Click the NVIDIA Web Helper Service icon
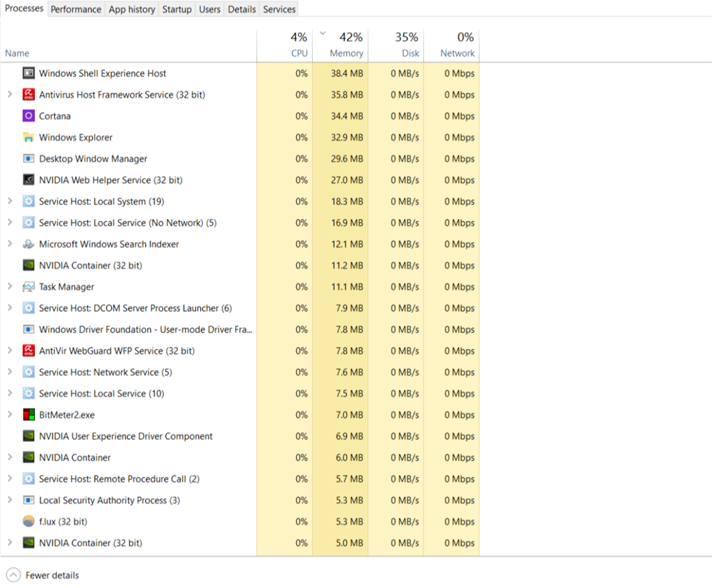712x588 pixels. click(x=29, y=180)
